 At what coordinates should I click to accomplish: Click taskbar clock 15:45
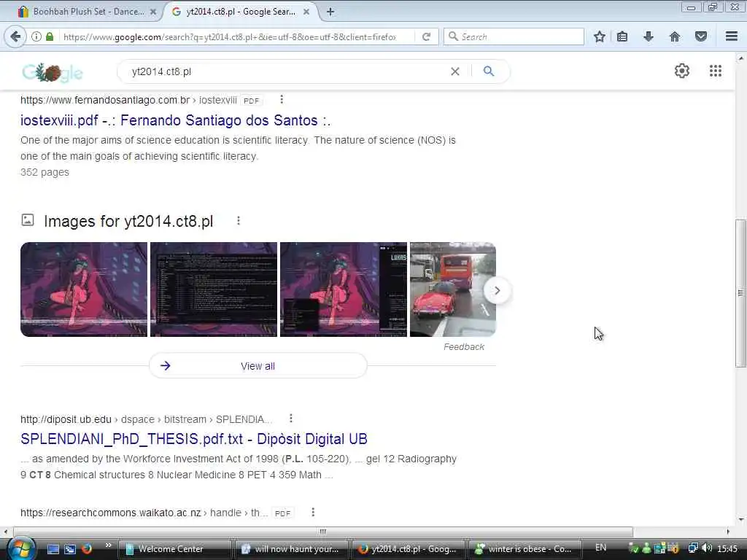pos(727,549)
